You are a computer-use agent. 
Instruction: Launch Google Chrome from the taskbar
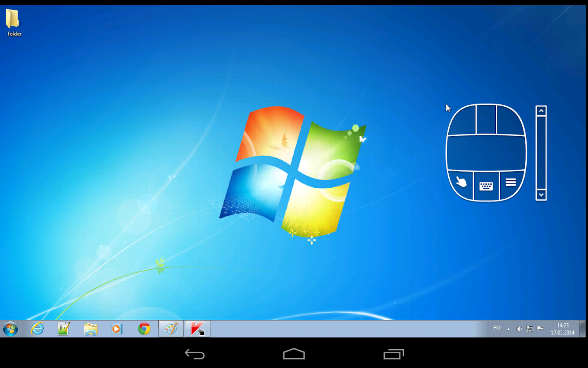(x=144, y=328)
